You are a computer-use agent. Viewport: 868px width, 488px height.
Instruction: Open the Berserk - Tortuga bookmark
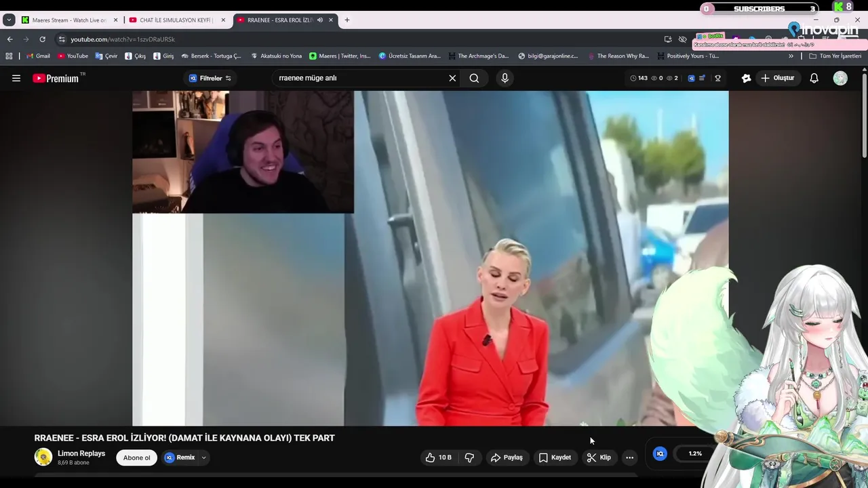[212, 56]
